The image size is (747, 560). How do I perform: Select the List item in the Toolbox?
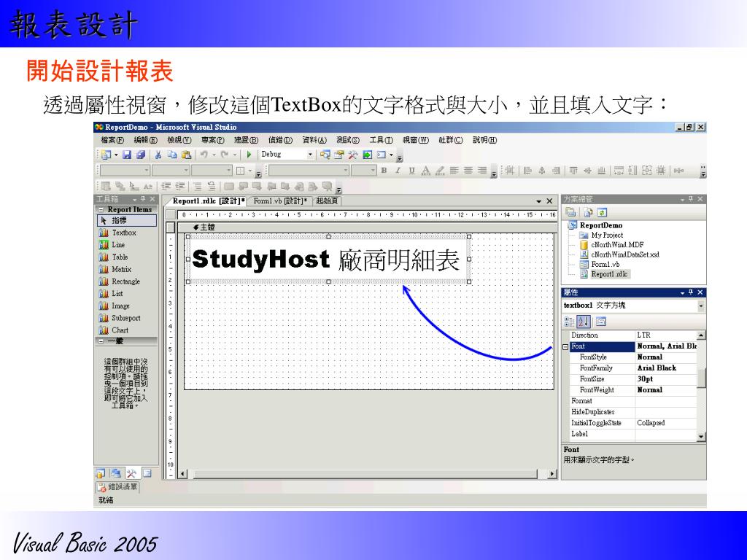click(127, 294)
